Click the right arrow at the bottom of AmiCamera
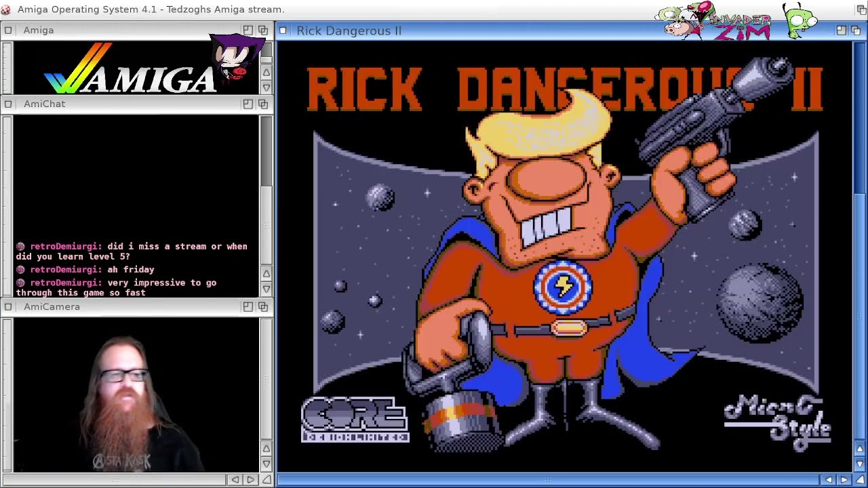Image resolution: width=868 pixels, height=488 pixels. point(250,480)
